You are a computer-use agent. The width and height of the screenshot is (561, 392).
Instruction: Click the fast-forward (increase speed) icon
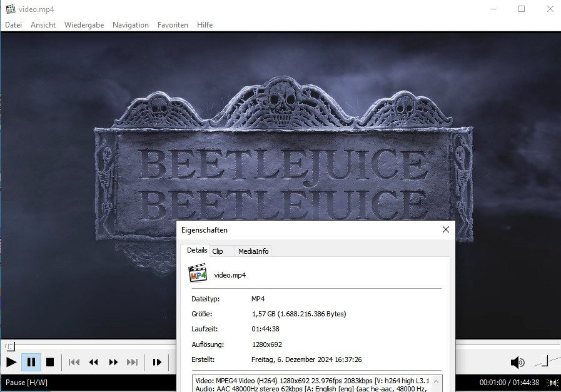pos(113,363)
